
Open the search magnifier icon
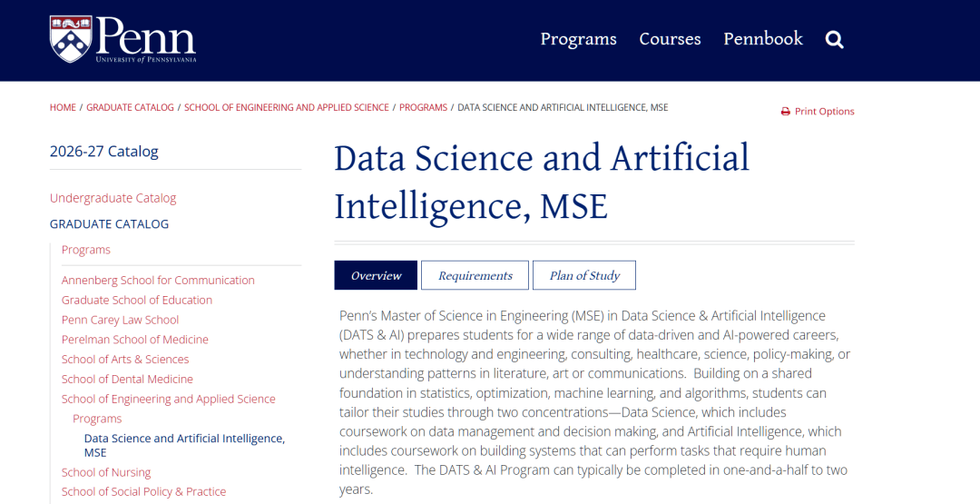[835, 40]
